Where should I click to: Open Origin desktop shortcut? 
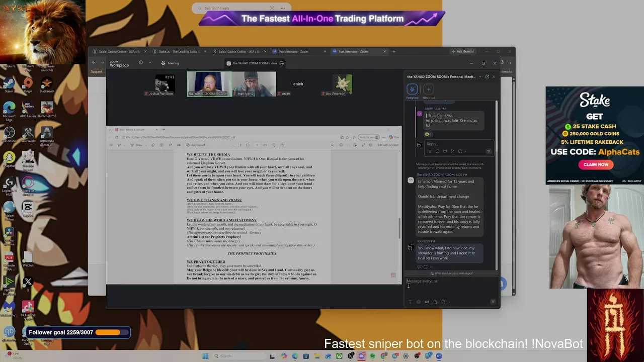28,85
